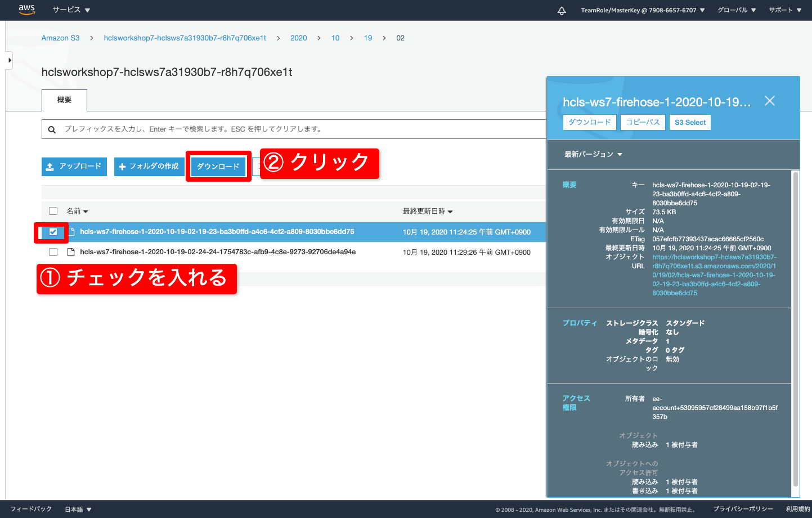Click the 02 breadcrumb item

click(x=400, y=38)
